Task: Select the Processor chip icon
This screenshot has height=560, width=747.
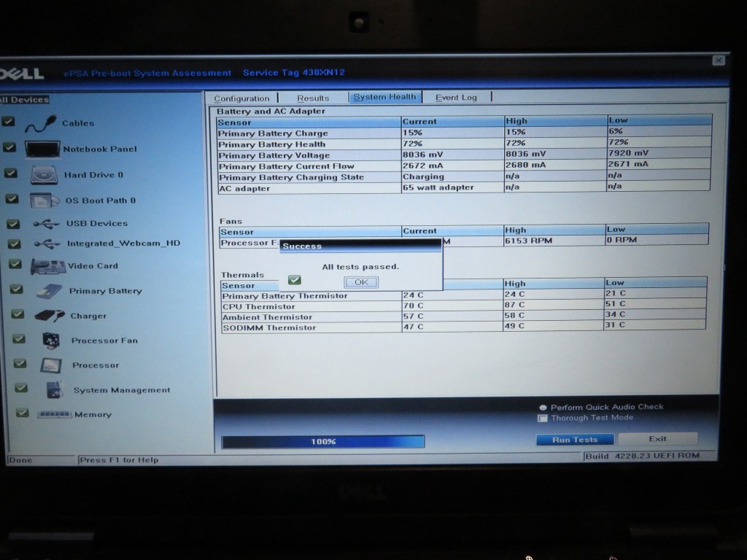Action: tap(51, 365)
